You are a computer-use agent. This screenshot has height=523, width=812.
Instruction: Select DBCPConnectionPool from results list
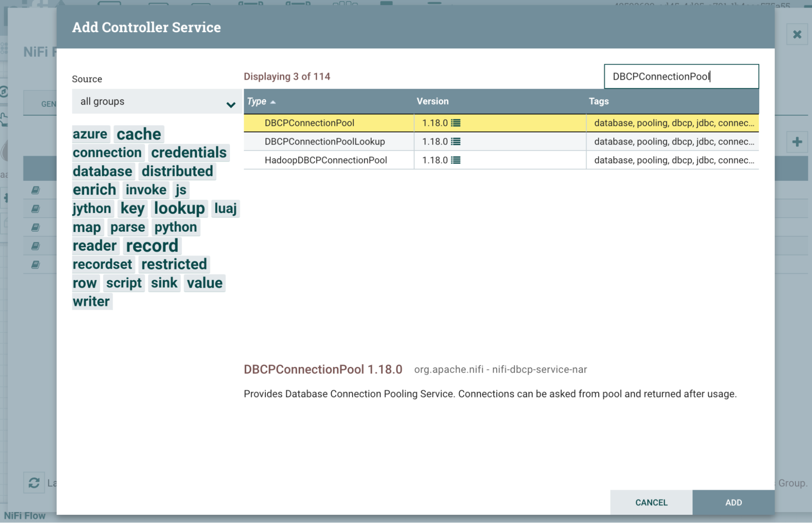point(310,123)
